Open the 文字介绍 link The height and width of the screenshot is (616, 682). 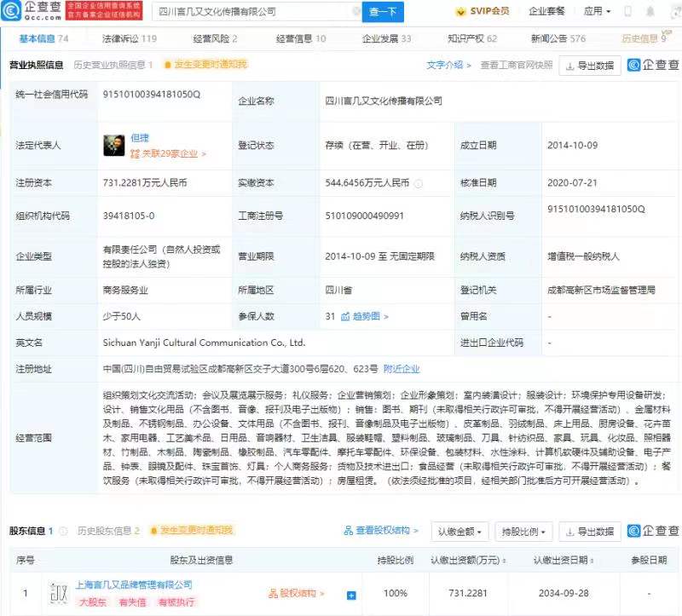448,66
